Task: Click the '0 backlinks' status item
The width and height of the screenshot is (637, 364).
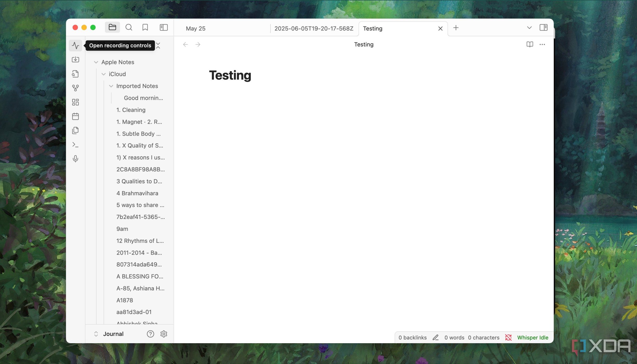Action: pos(413,338)
